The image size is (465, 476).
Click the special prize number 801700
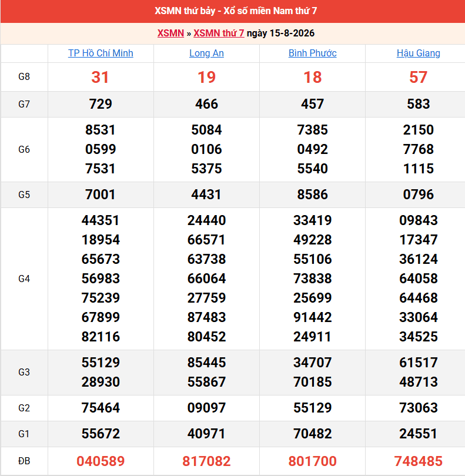(313, 461)
